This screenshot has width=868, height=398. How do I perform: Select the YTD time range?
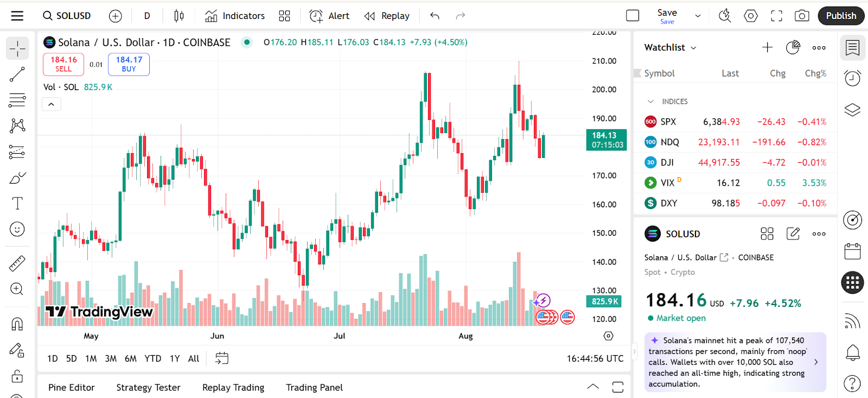(x=153, y=358)
